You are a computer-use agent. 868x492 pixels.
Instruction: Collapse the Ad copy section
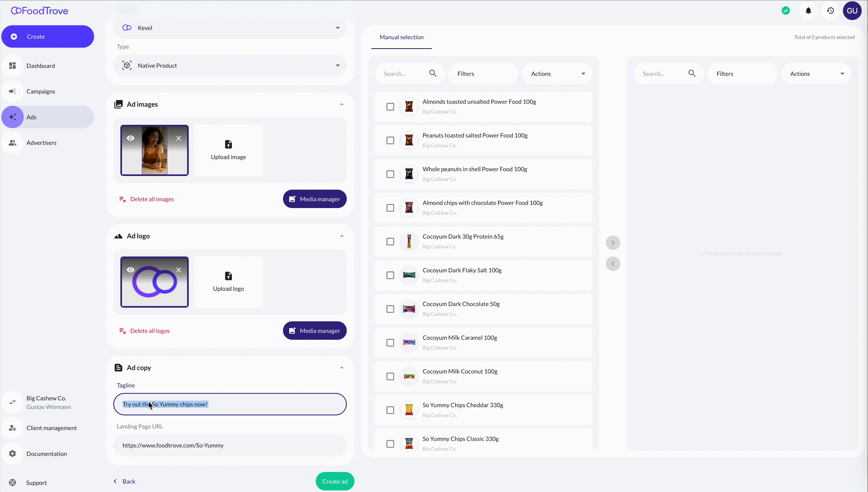(342, 368)
